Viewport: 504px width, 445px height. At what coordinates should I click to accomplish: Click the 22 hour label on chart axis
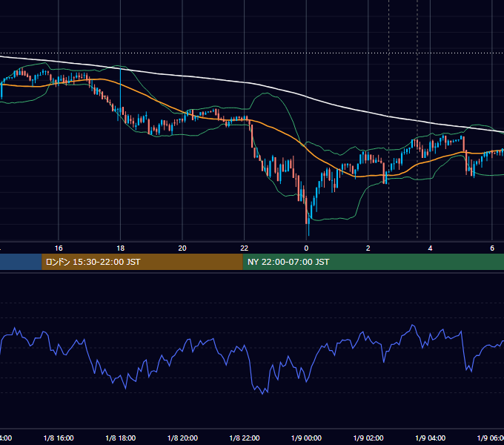click(x=245, y=248)
